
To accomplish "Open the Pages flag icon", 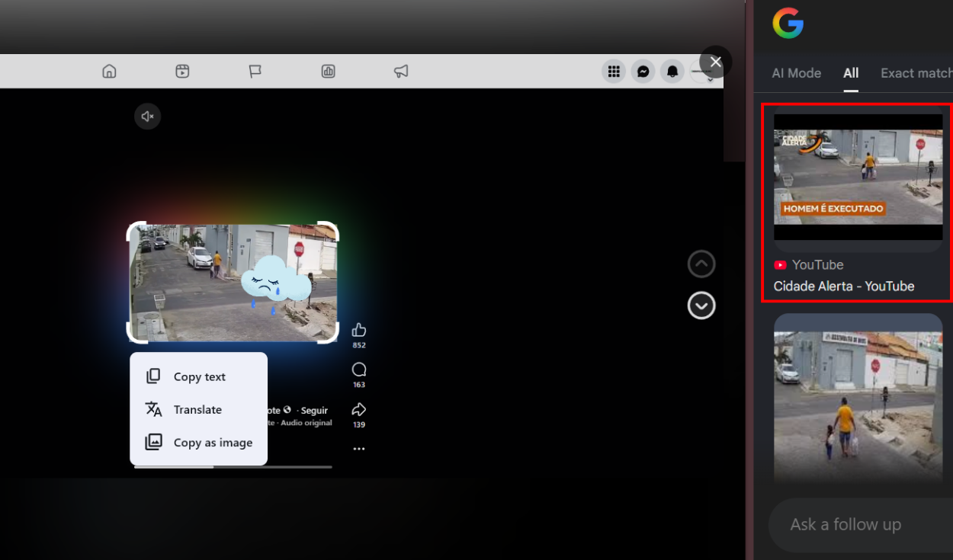I will (255, 71).
